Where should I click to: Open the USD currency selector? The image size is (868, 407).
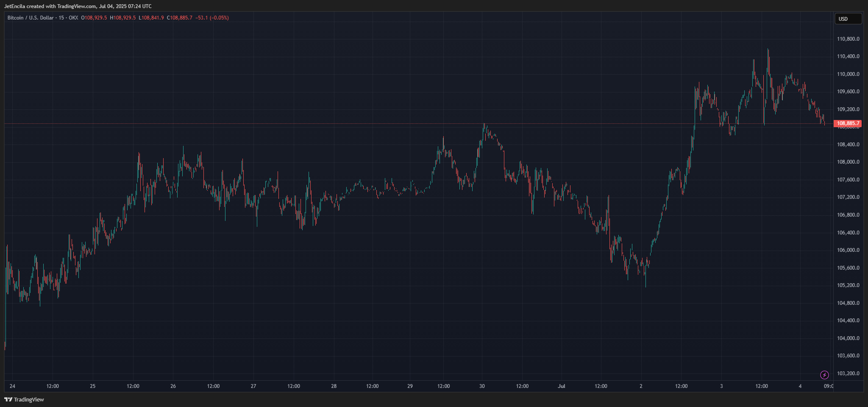(848, 19)
